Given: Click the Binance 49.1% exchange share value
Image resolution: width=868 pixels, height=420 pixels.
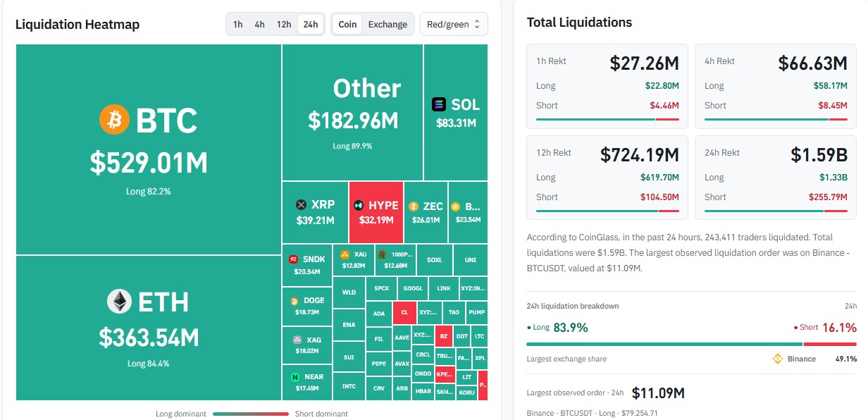Looking at the screenshot, I should 846,359.
